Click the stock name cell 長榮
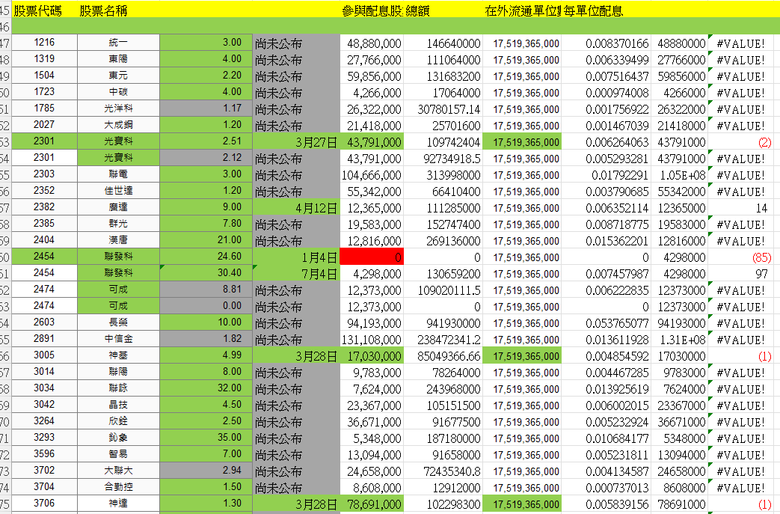The height and width of the screenshot is (514, 780). (x=118, y=322)
